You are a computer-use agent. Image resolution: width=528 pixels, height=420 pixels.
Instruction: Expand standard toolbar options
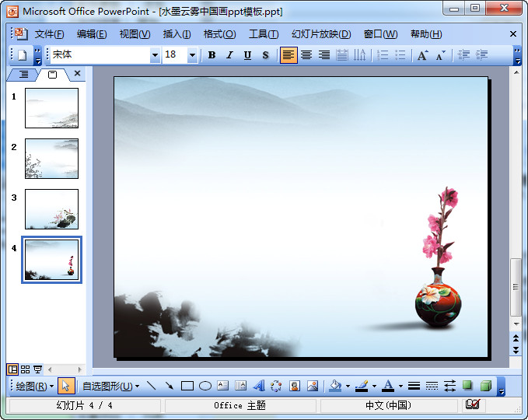(x=37, y=55)
